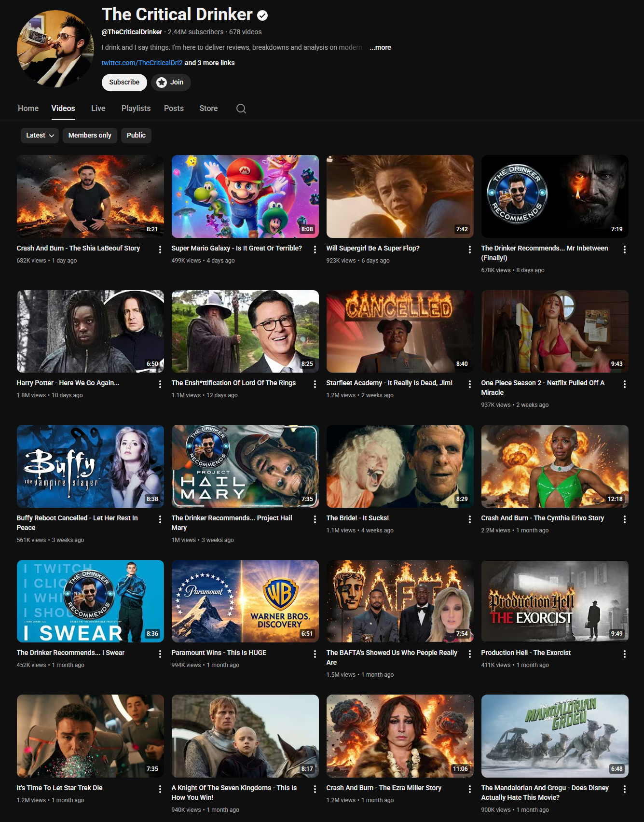644x822 pixels.
Task: Open video title Super Mario Galaxy - Is It Great Or Terrible?
Action: [x=237, y=248]
